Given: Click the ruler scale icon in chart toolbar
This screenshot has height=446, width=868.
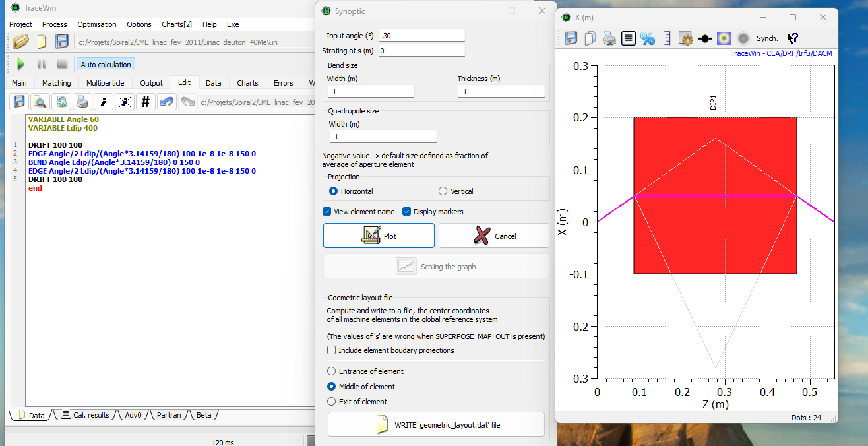Looking at the screenshot, I should tap(667, 38).
